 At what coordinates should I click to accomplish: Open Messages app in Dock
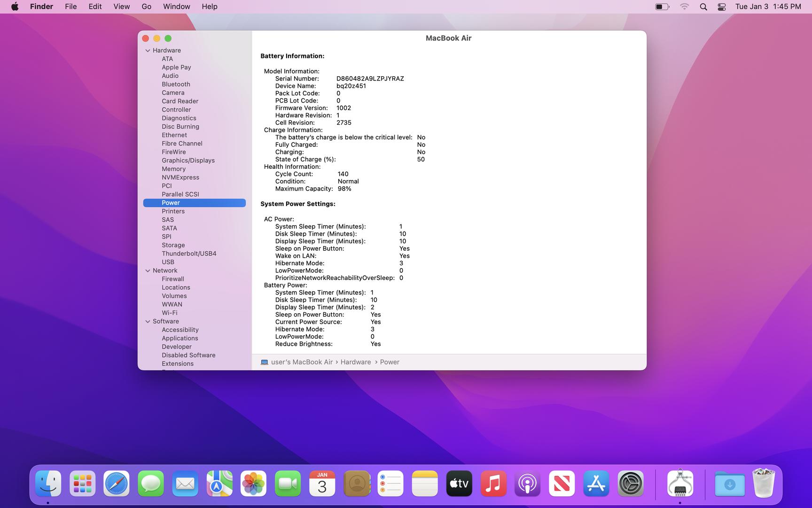pyautogui.click(x=151, y=484)
